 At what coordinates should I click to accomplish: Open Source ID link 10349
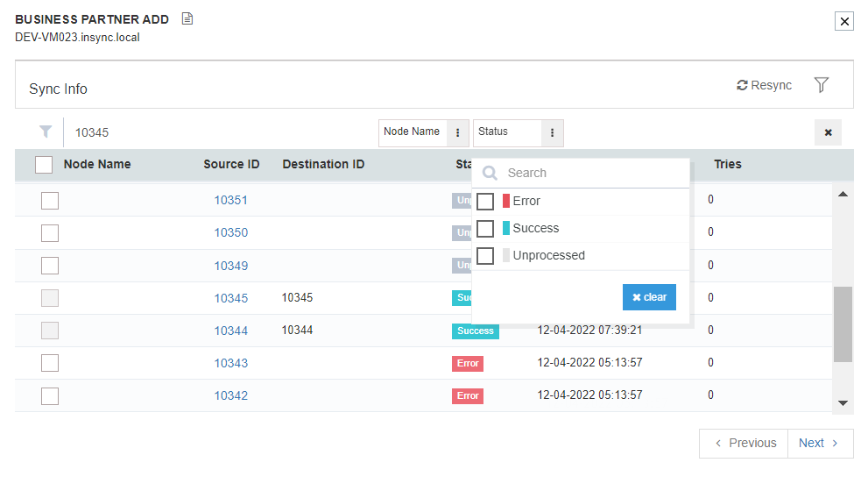click(231, 266)
